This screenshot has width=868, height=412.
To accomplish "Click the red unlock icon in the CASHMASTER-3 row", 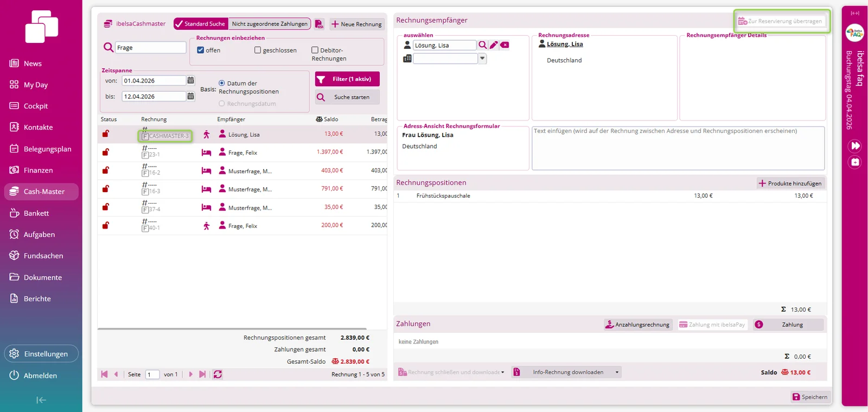I will 106,134.
